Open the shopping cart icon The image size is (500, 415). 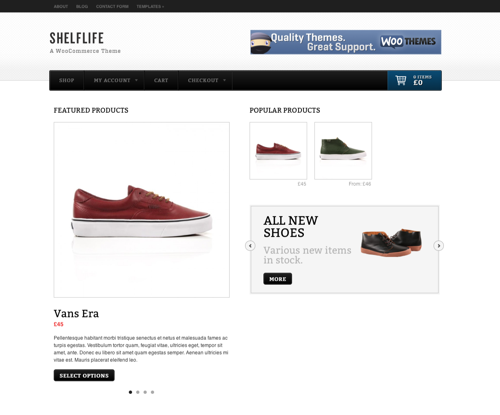401,80
